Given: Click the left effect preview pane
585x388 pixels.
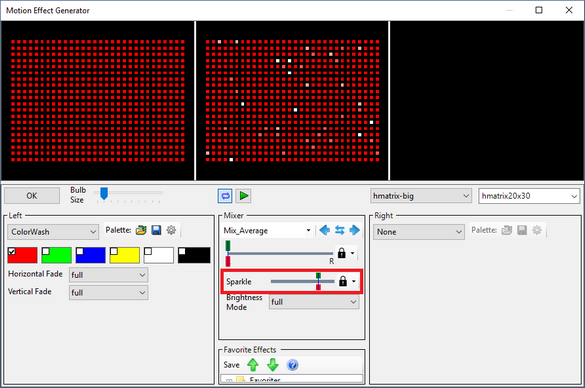Looking at the screenshot, I should pyautogui.click(x=98, y=101).
